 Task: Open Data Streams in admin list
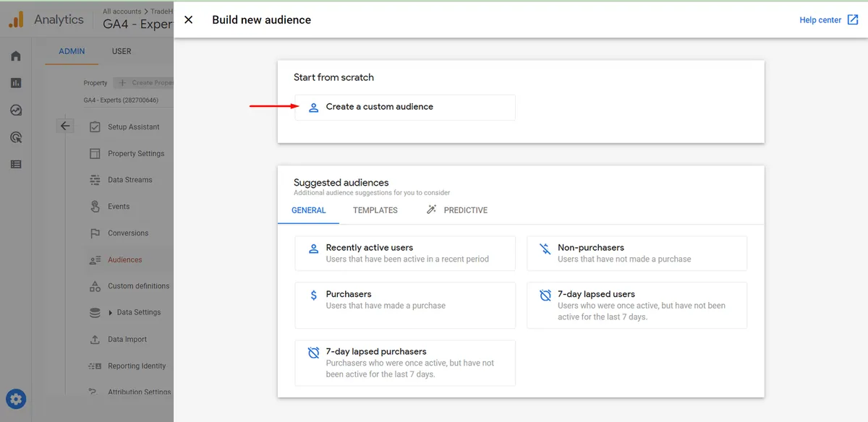(x=130, y=180)
